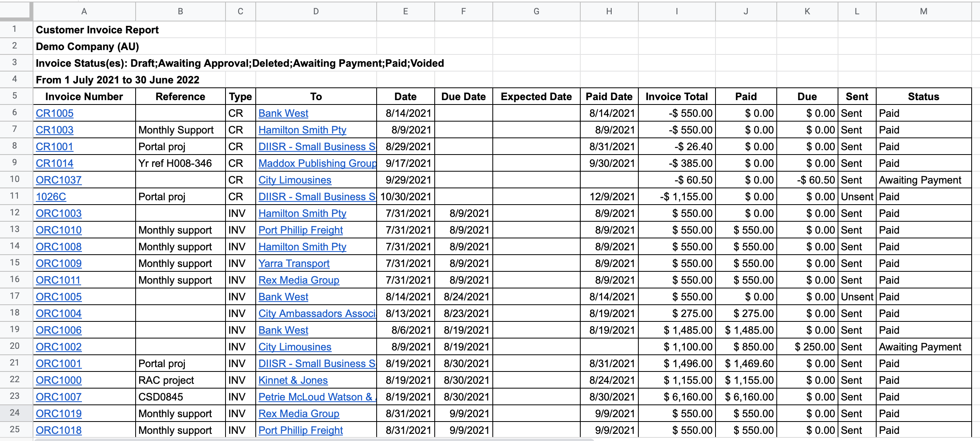Select column A header

click(84, 11)
